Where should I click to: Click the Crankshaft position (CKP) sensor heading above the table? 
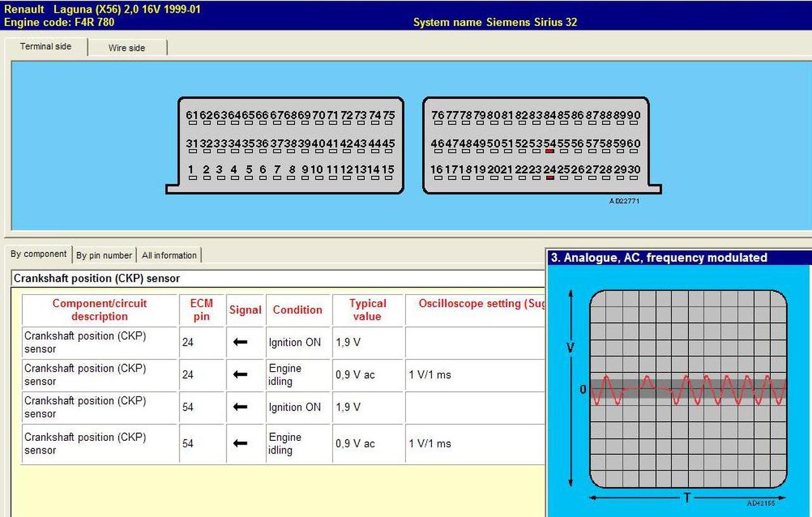97,278
